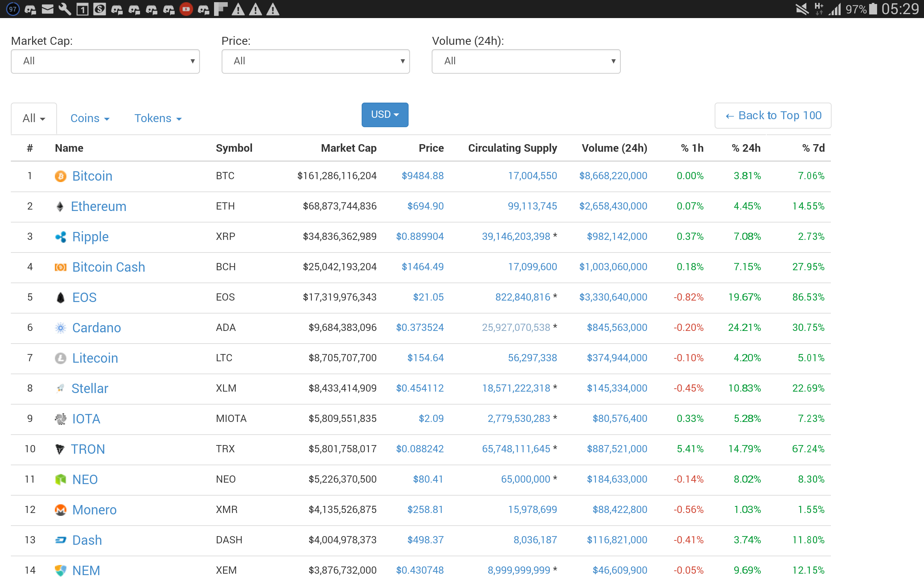Click NEM price $0.430748

click(420, 570)
